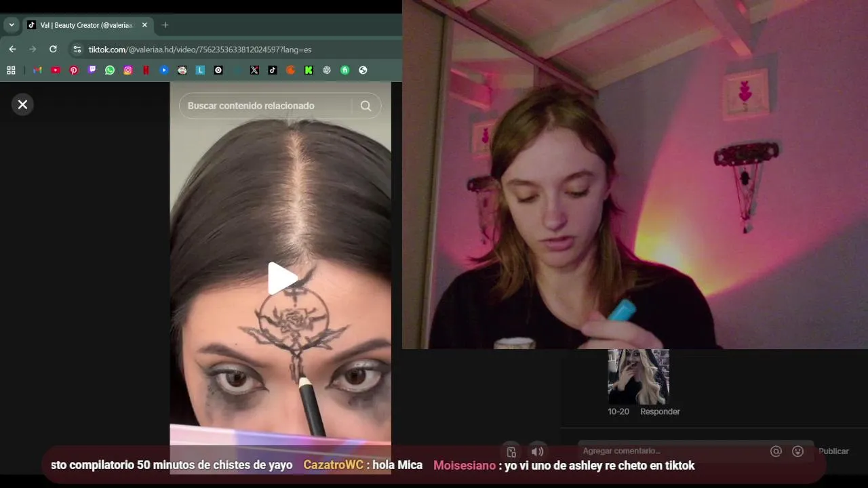Open the blue 'L' bookmark

click(200, 70)
